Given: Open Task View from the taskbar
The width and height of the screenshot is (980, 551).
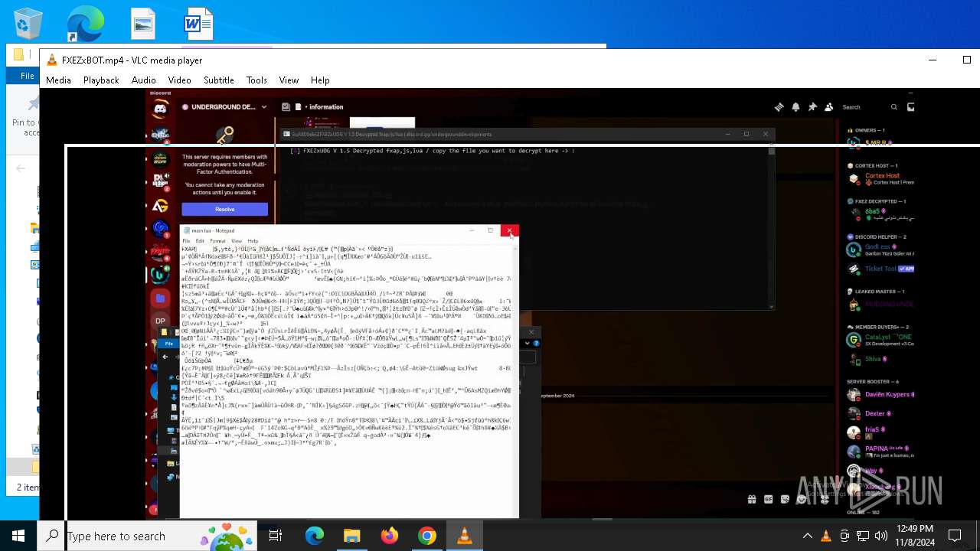Looking at the screenshot, I should (276, 536).
